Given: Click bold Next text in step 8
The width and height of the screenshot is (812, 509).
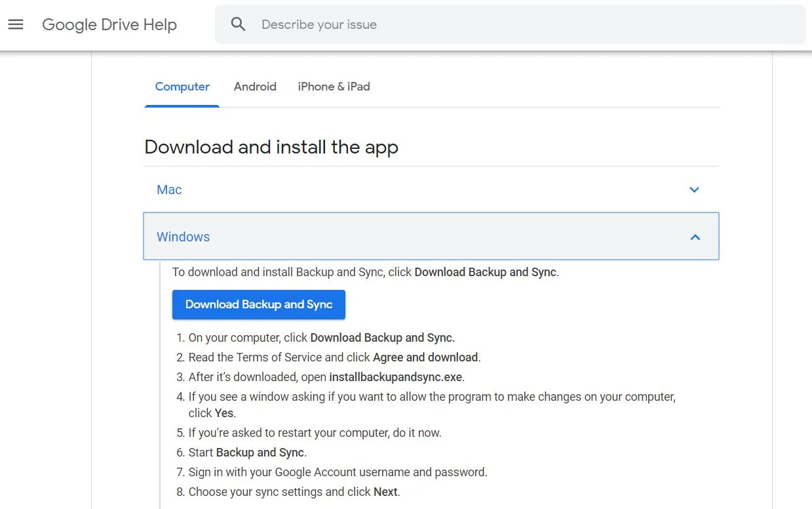Looking at the screenshot, I should (x=385, y=491).
